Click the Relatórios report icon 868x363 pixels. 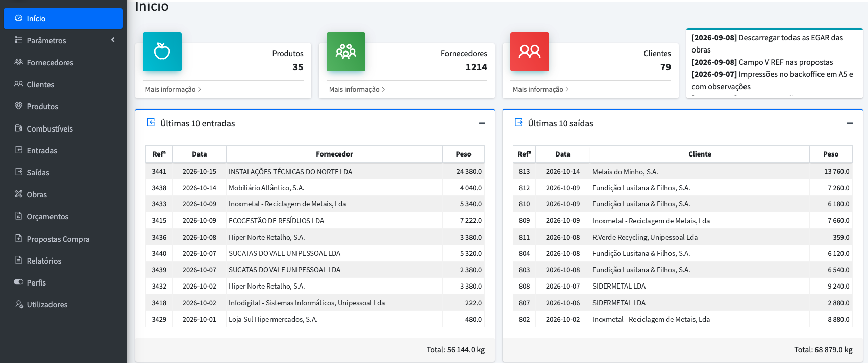(19, 260)
